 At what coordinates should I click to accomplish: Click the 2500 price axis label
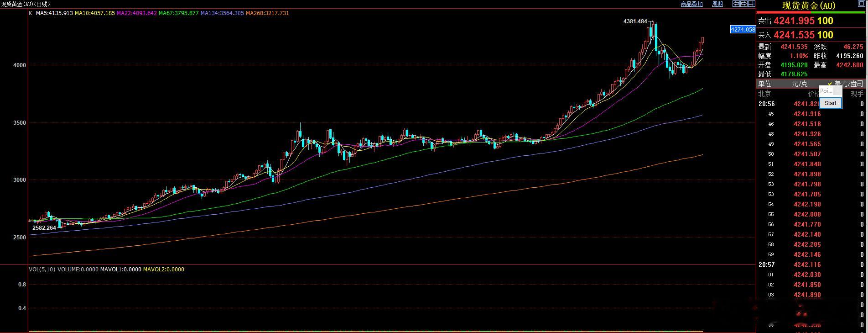point(20,238)
